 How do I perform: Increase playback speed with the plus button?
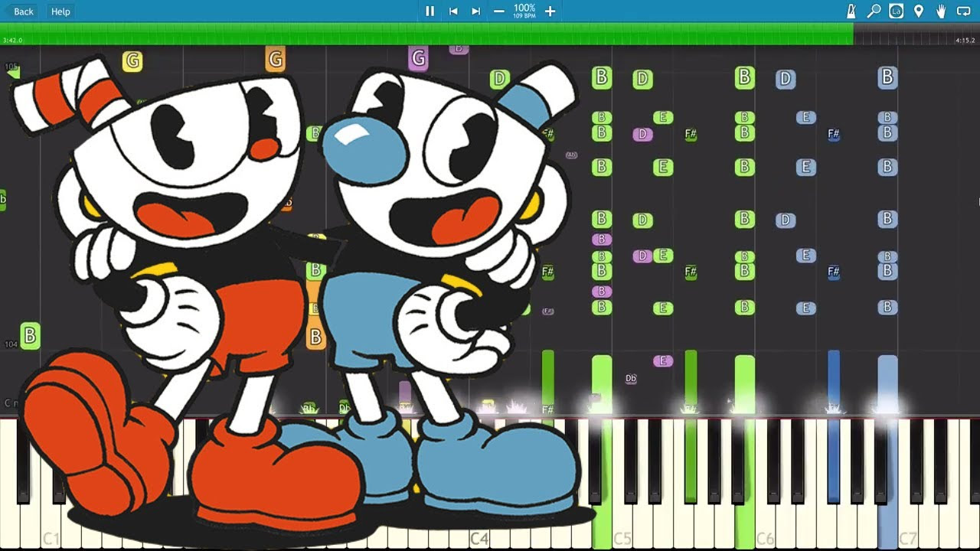point(550,11)
